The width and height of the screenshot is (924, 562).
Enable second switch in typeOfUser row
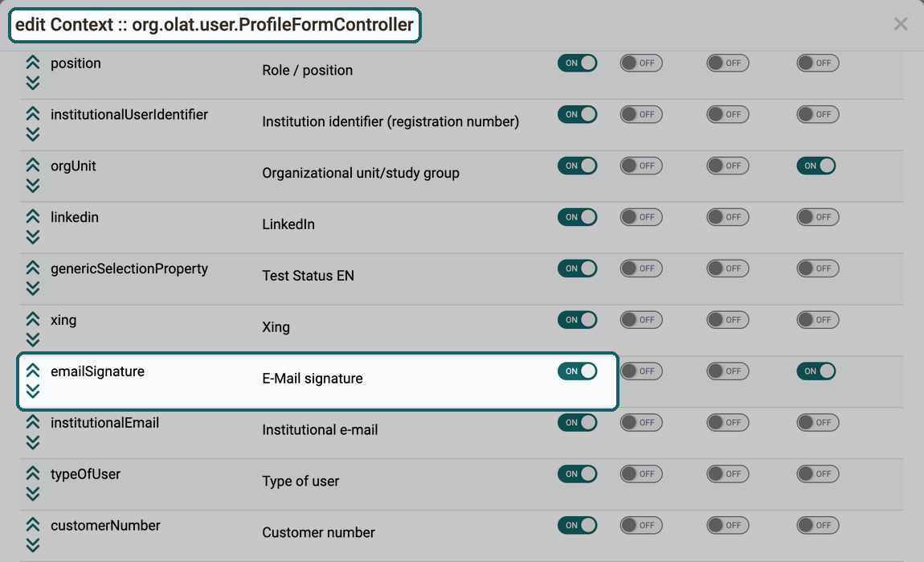point(641,474)
